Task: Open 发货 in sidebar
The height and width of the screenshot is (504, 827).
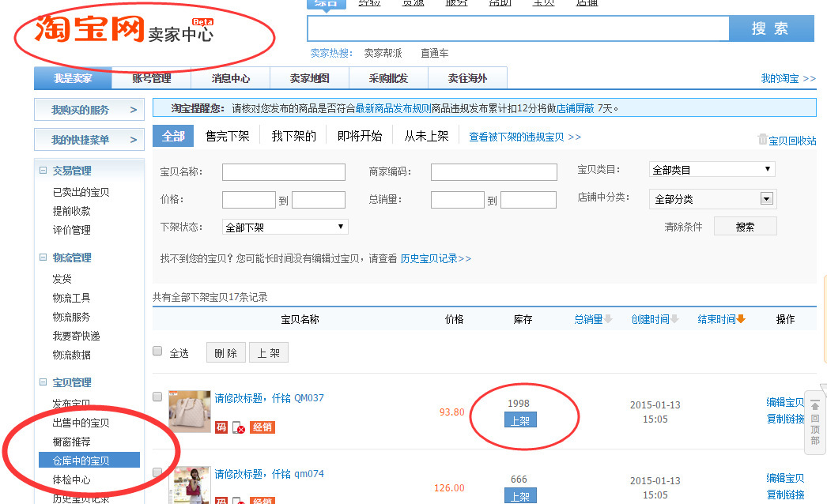Action: point(62,279)
